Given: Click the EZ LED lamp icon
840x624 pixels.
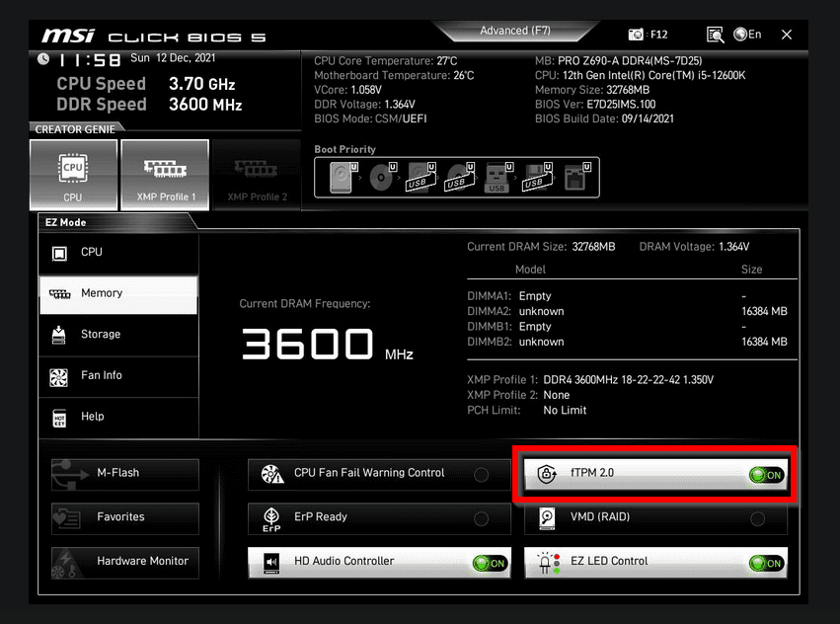Looking at the screenshot, I should [x=549, y=563].
